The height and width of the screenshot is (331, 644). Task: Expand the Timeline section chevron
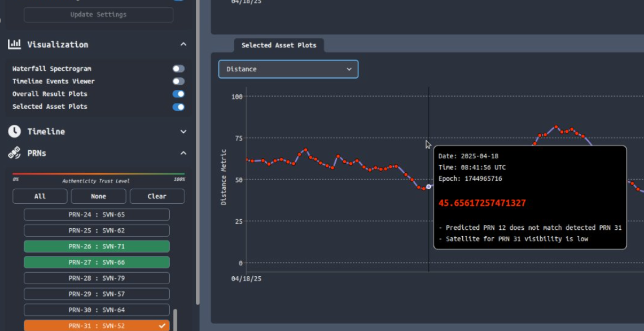click(183, 132)
